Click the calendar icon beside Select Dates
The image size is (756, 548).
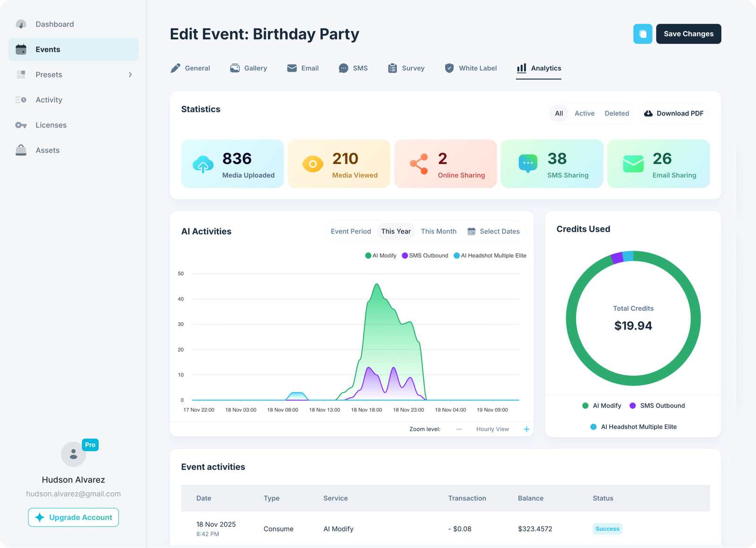pyautogui.click(x=471, y=231)
